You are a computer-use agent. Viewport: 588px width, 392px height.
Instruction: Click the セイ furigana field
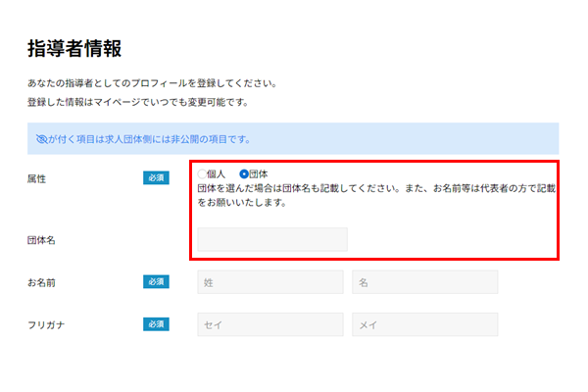coord(270,324)
